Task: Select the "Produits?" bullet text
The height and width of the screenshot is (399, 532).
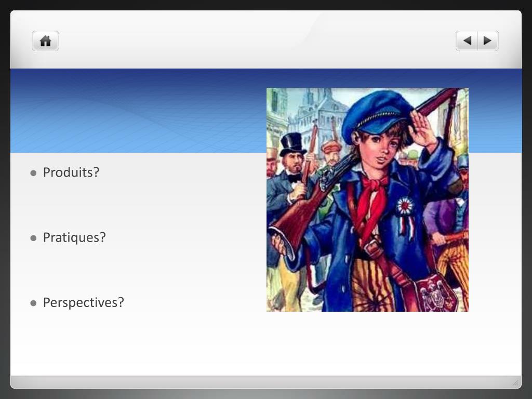Action: (x=71, y=172)
